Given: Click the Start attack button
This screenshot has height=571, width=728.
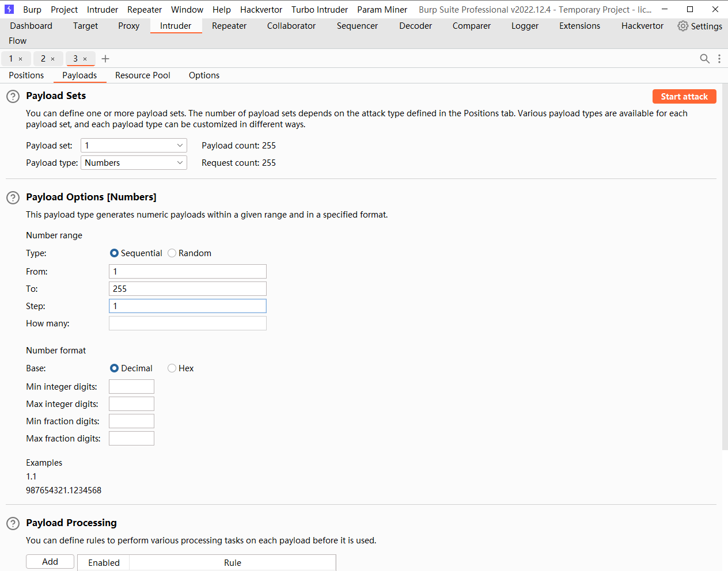Looking at the screenshot, I should [x=684, y=96].
